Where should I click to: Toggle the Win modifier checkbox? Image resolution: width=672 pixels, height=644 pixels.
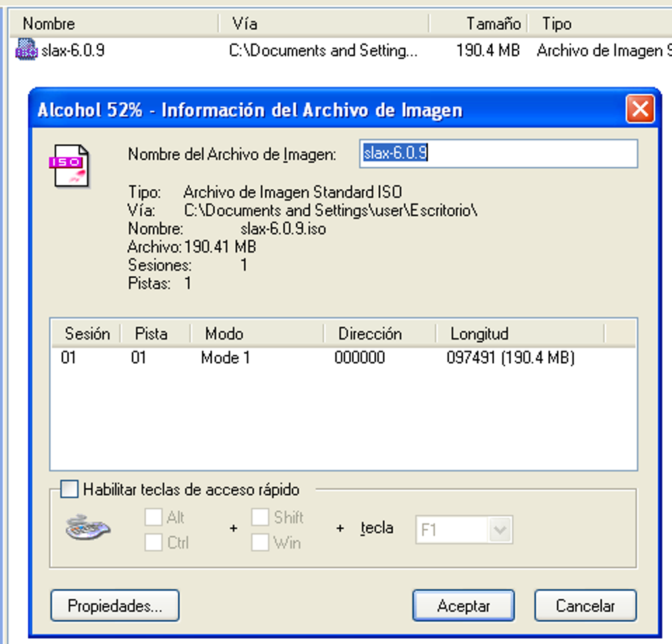coord(260,542)
